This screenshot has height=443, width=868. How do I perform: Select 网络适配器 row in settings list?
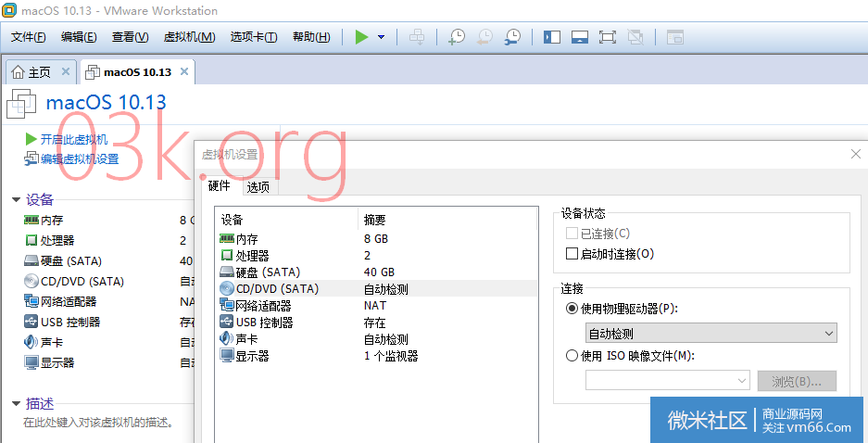(378, 306)
